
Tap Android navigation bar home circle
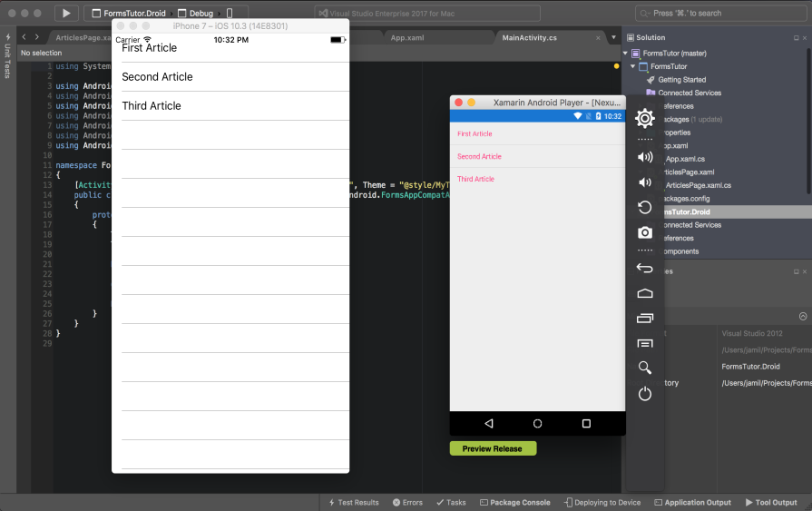coord(537,424)
